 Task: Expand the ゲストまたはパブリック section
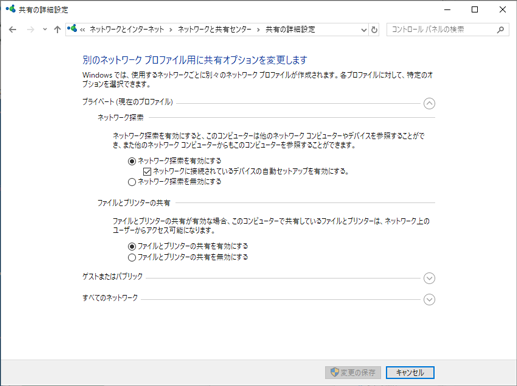pyautogui.click(x=429, y=278)
